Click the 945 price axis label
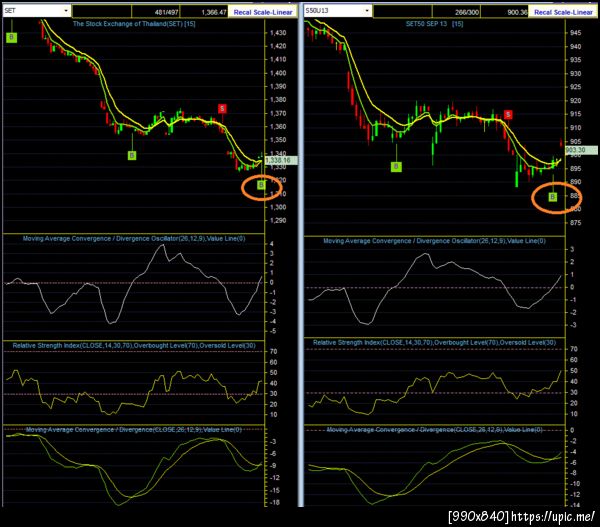 576,33
